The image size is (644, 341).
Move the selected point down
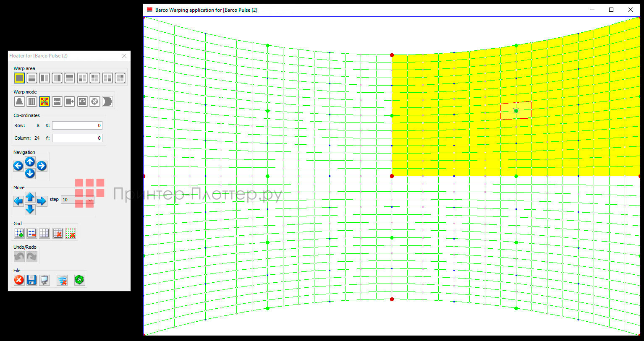[30, 209]
